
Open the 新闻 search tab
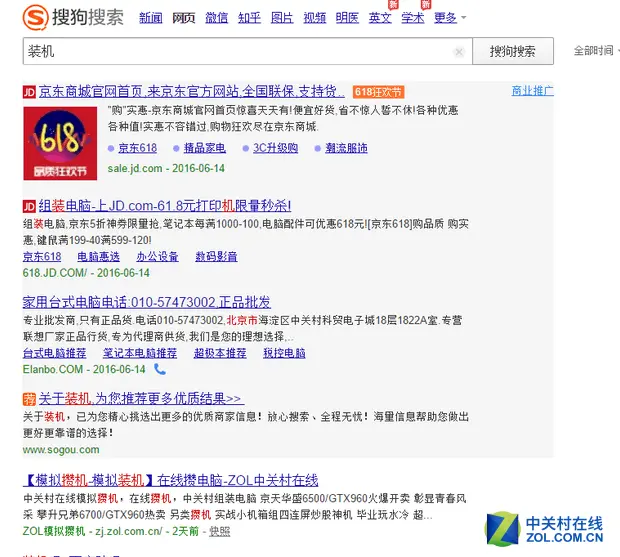[151, 18]
